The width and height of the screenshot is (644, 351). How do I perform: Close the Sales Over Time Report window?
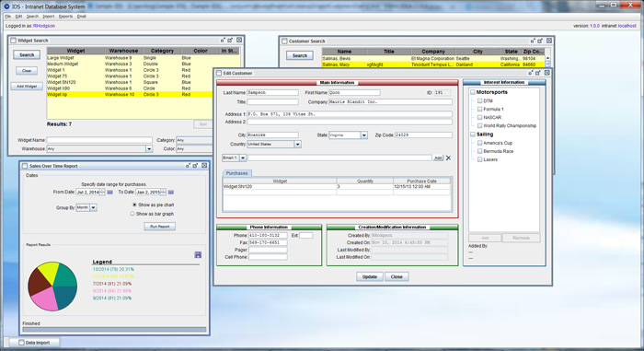pyautogui.click(x=204, y=166)
